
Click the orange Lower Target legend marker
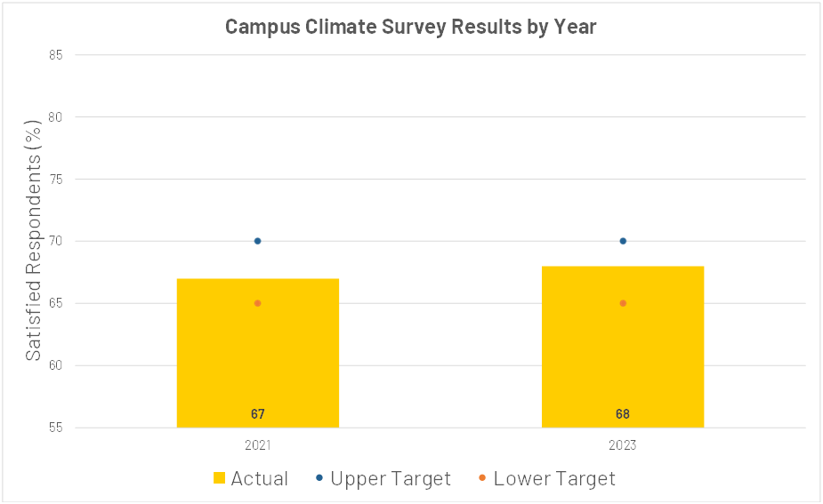pos(482,478)
